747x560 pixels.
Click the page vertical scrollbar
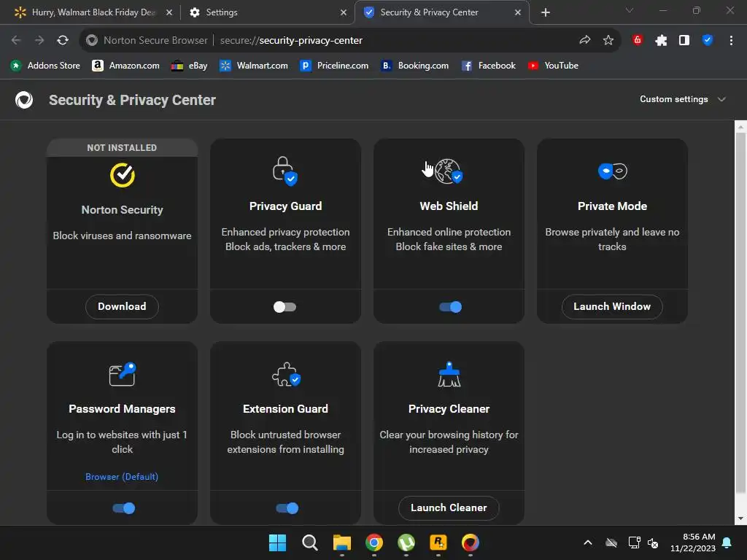[740, 314]
